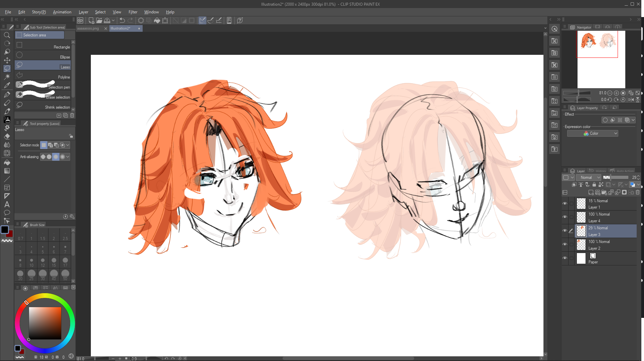Toggle Paper layer visibility
Viewport: 644px width, 361px height.
565,258
